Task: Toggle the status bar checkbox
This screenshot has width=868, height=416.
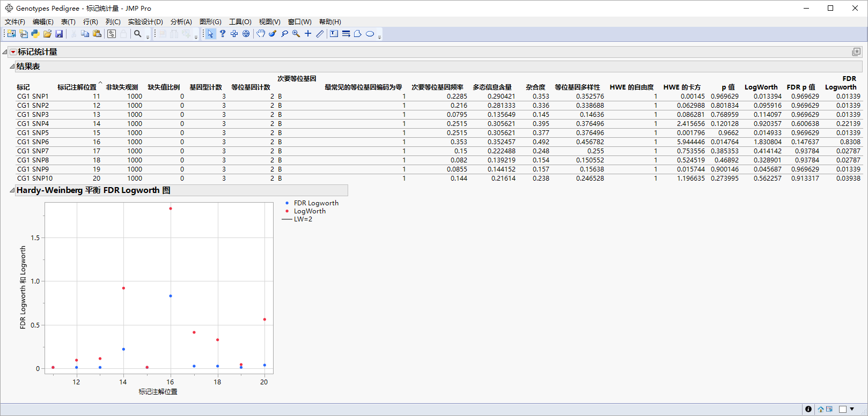Action: pyautogui.click(x=843, y=409)
